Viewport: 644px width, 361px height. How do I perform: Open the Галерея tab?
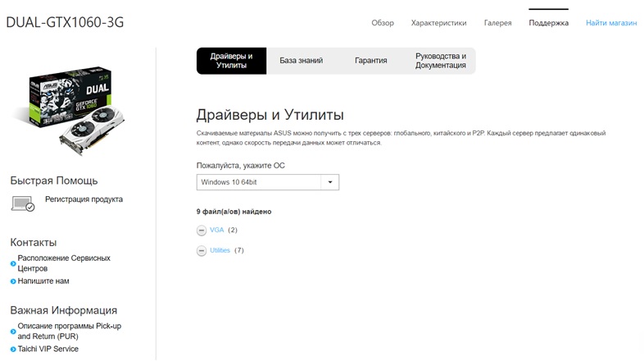[497, 23]
